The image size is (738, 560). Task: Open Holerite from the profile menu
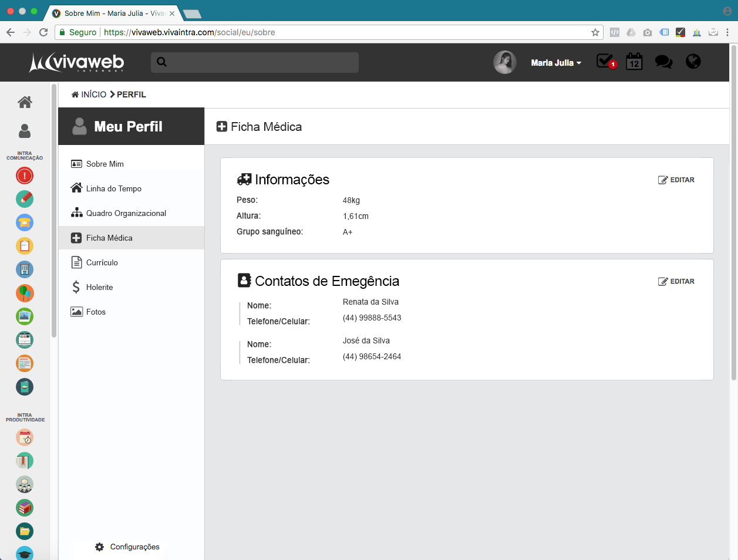99,287
